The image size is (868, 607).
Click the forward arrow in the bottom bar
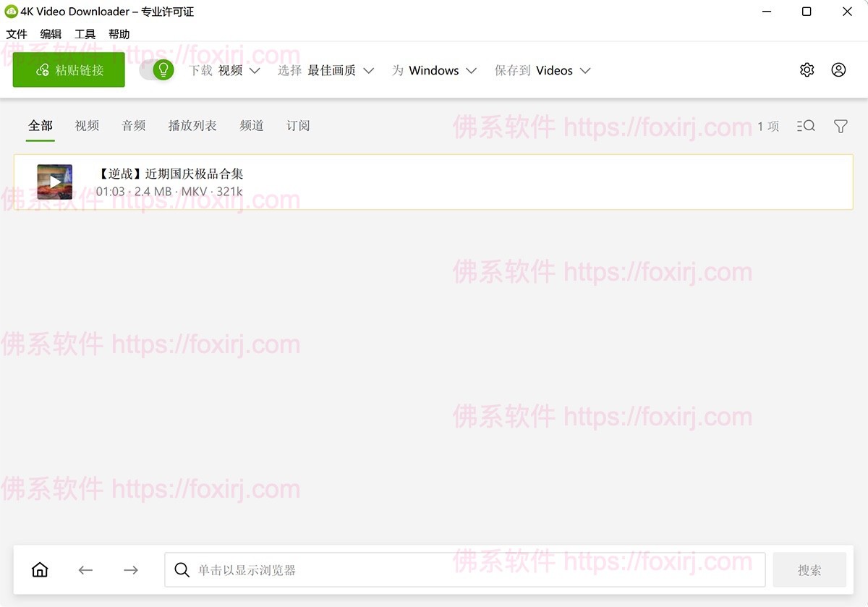point(130,569)
